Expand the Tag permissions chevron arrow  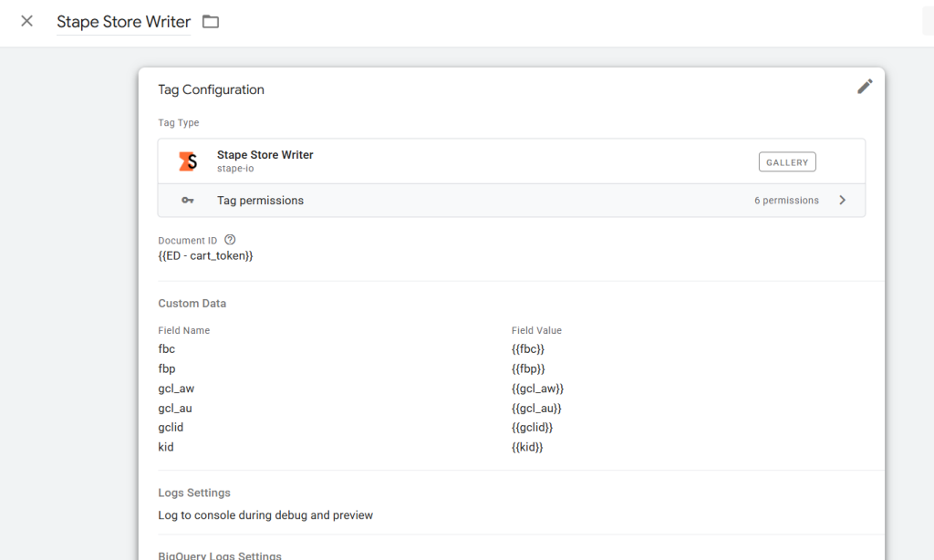tap(842, 201)
